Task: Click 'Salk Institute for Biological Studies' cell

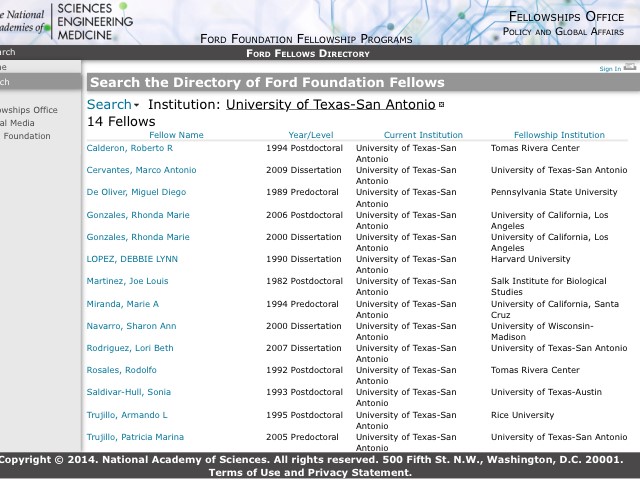Action: point(549,286)
